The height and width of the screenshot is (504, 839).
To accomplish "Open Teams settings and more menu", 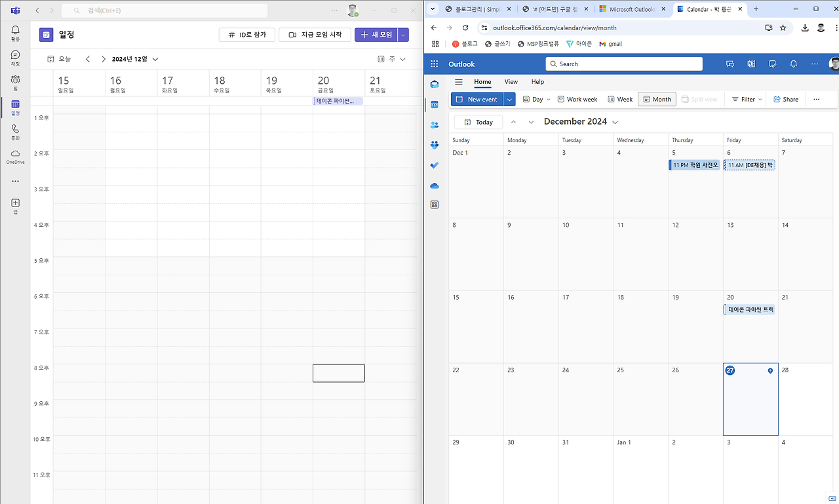I will (334, 10).
